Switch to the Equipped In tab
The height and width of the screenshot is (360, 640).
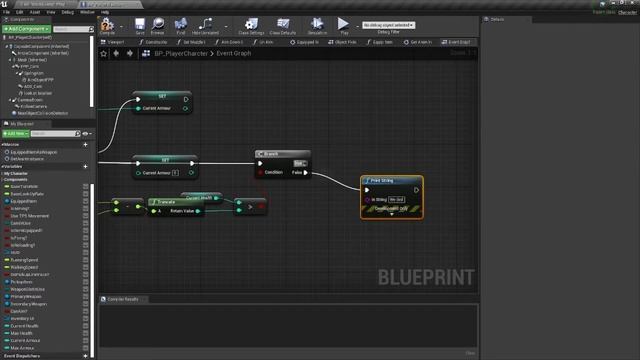pyautogui.click(x=304, y=42)
